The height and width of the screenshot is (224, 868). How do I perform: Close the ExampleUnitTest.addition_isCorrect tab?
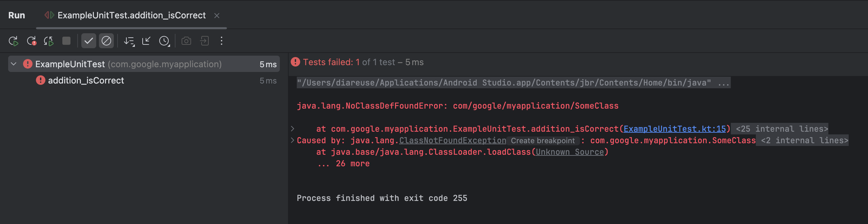tap(217, 16)
